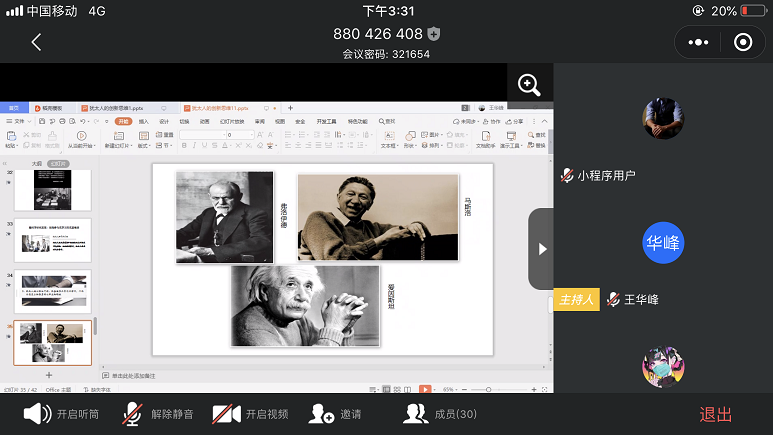Viewport: 773px width, 435px height.
Task: Open the three-dot more options menu
Action: point(698,42)
